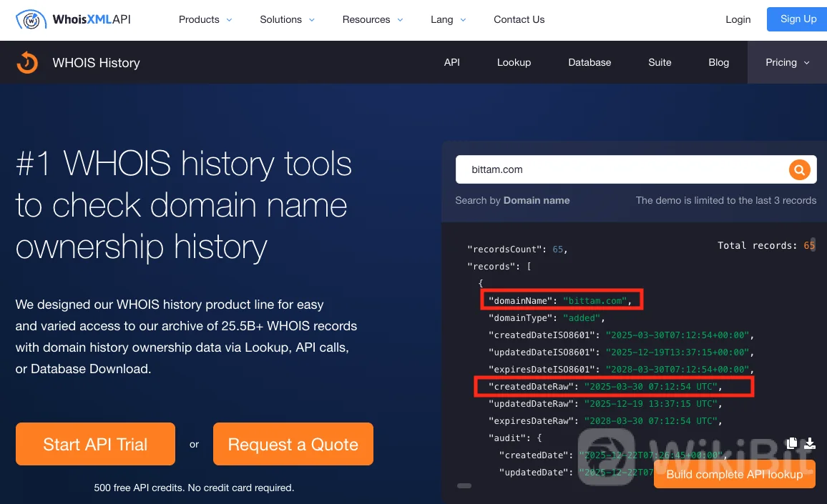Click the WHOIS History orange clock icon
The image size is (827, 504).
point(27,63)
